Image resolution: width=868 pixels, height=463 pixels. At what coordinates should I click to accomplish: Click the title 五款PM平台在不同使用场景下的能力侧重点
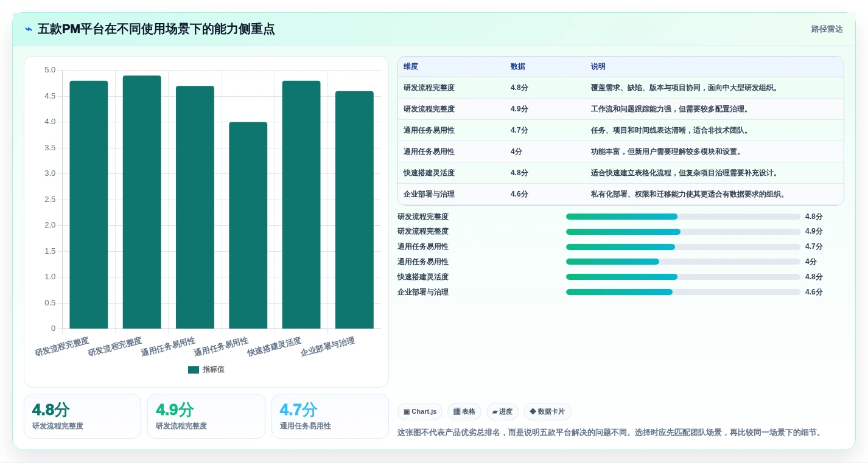pyautogui.click(x=156, y=29)
